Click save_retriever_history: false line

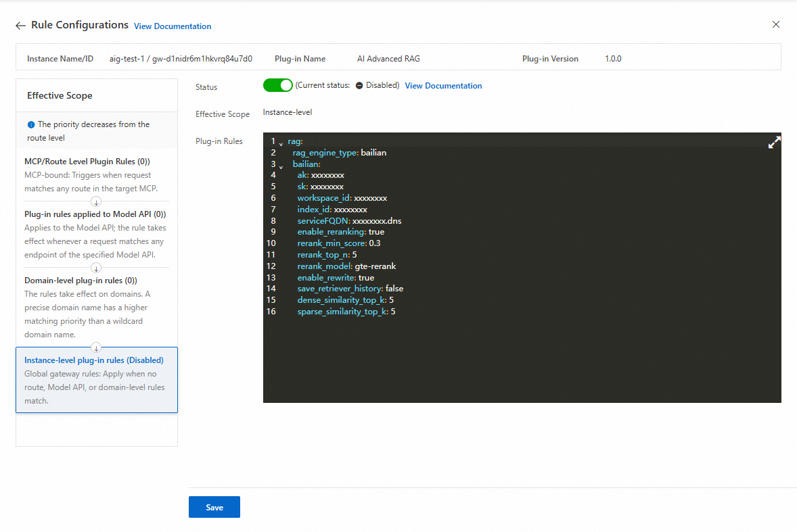(350, 289)
